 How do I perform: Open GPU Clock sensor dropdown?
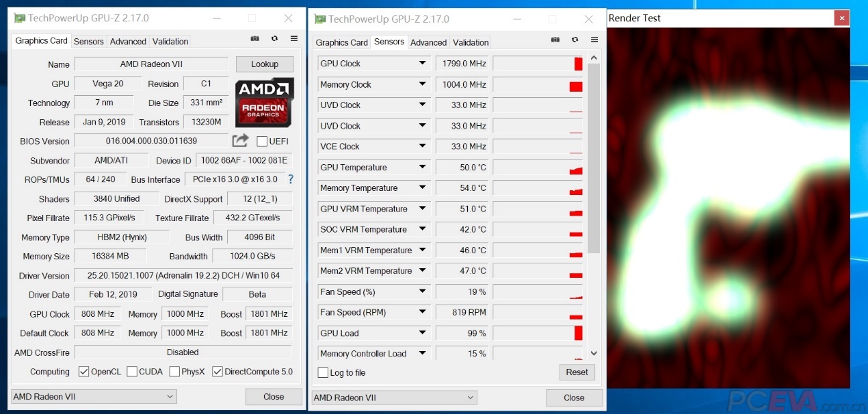[423, 64]
